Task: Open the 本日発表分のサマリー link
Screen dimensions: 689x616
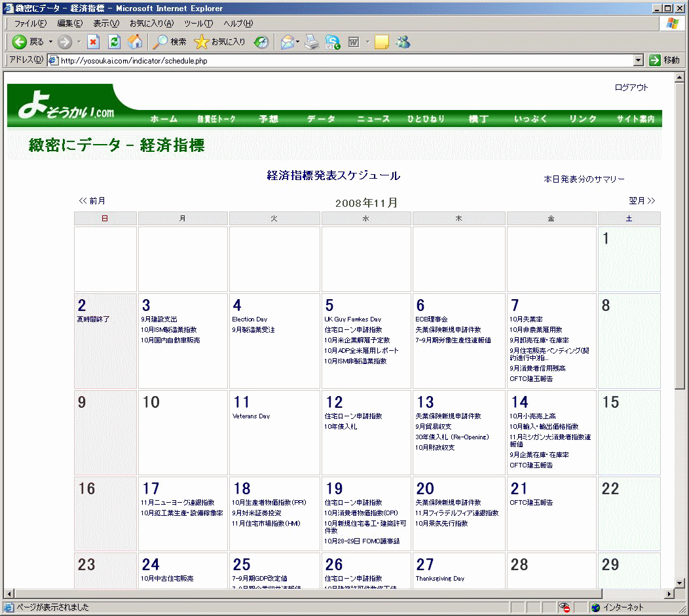Action: pyautogui.click(x=584, y=179)
